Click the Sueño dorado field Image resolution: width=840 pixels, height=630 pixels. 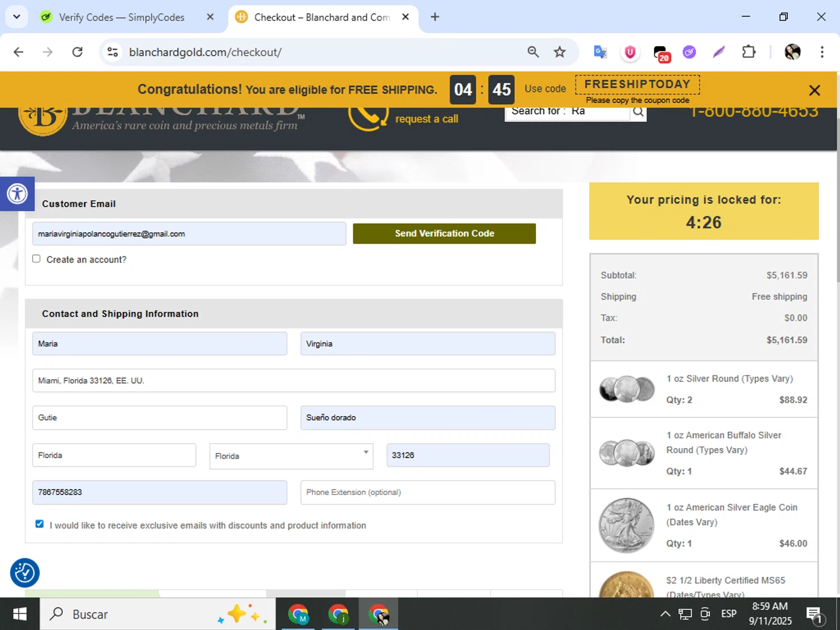(428, 418)
